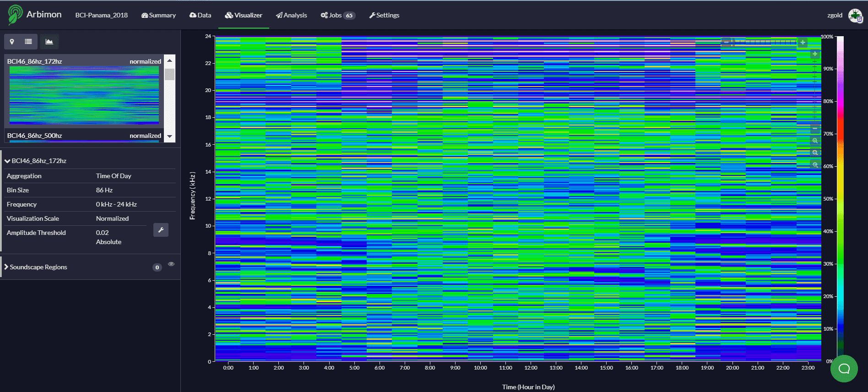
Task: Open the Data menu
Action: click(200, 15)
